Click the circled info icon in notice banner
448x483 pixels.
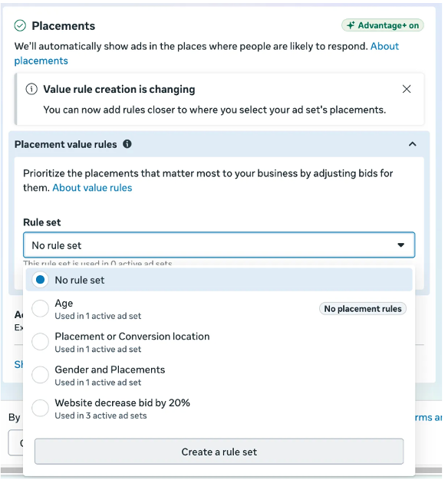click(x=31, y=90)
